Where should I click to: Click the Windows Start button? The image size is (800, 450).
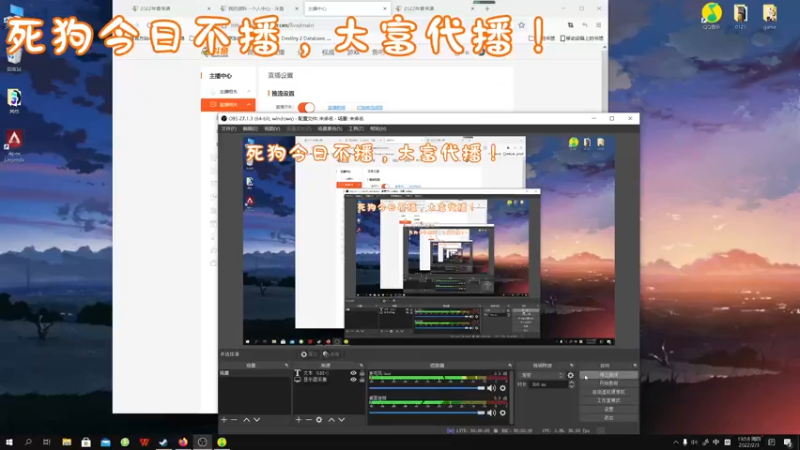[x=9, y=442]
